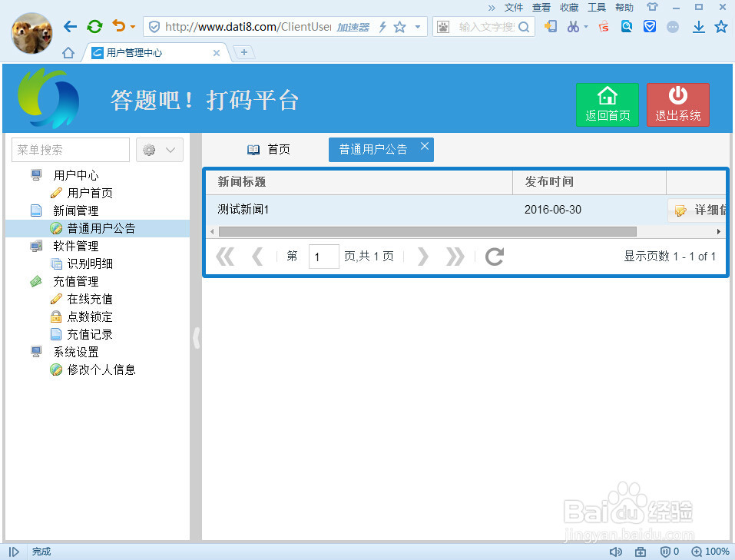
Task: Click the 首页 book icon above the news list
Action: click(253, 149)
